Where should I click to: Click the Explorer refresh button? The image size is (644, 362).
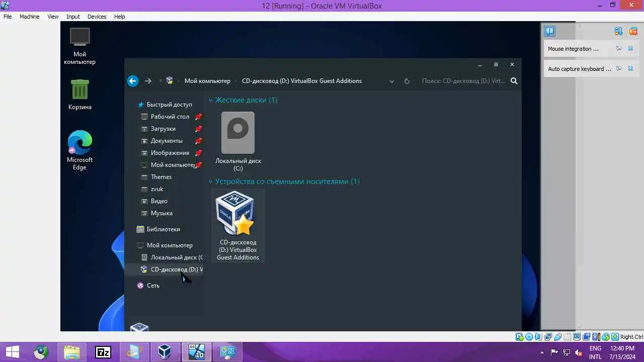(x=407, y=81)
